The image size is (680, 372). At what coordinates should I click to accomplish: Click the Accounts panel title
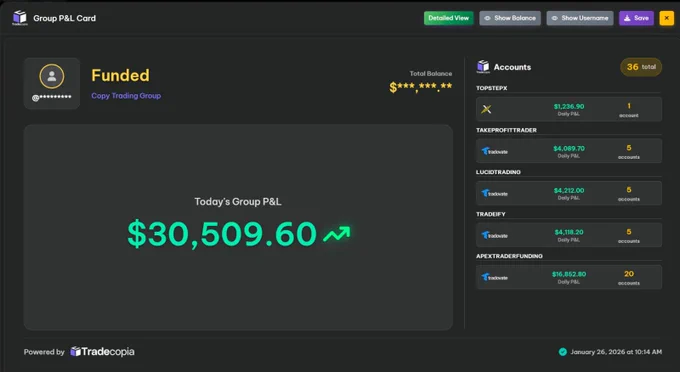[512, 67]
